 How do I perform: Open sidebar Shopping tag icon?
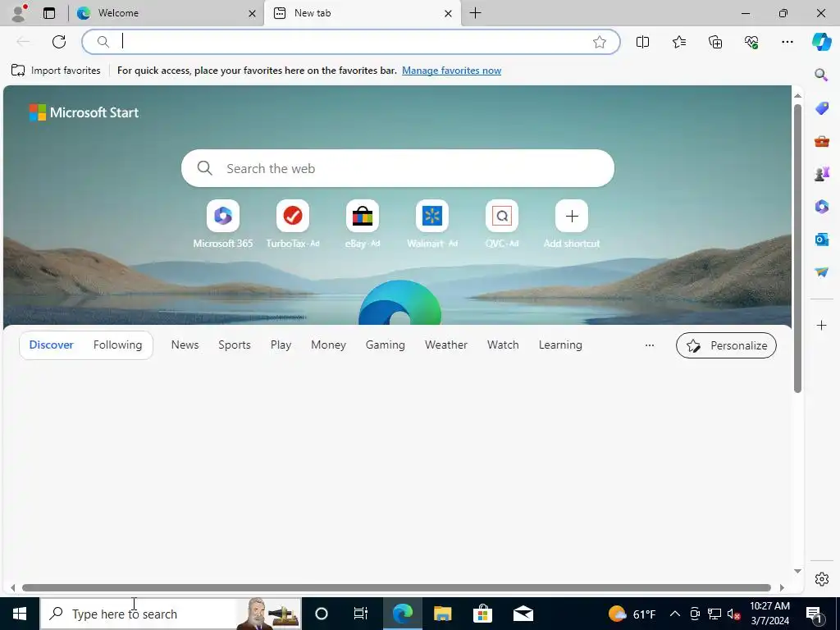[821, 108]
